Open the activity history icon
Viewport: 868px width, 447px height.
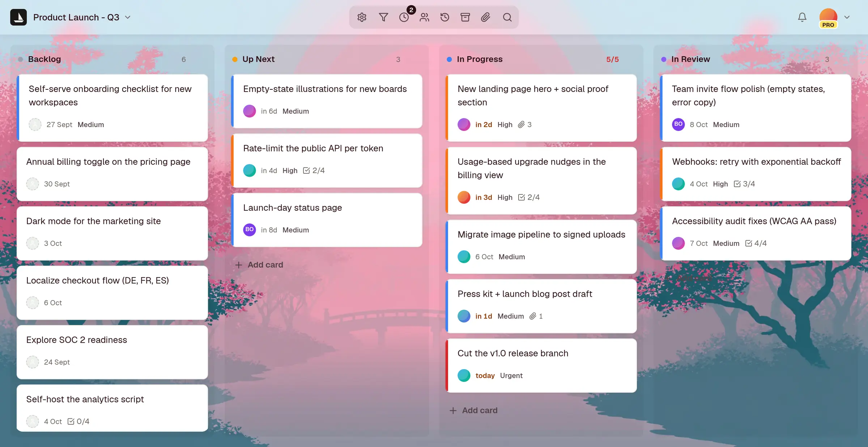(x=445, y=17)
